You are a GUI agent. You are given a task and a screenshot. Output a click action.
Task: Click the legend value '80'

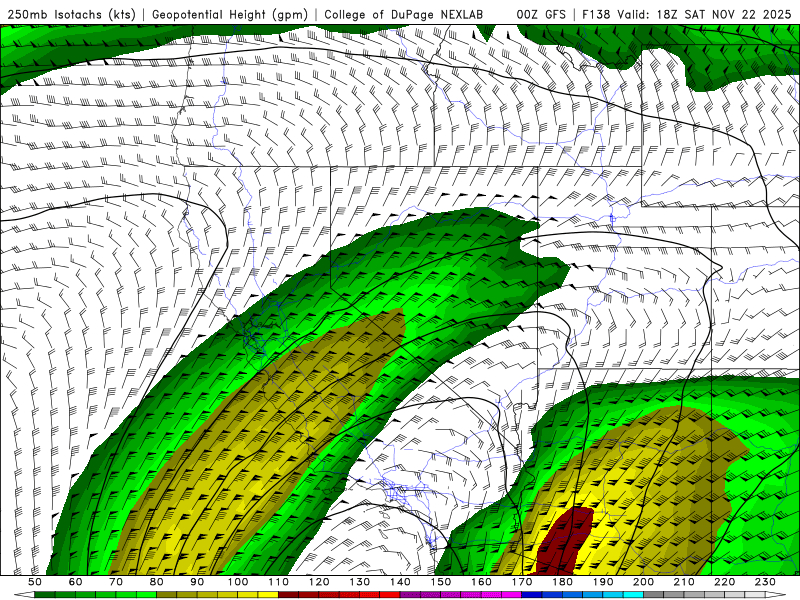157,582
